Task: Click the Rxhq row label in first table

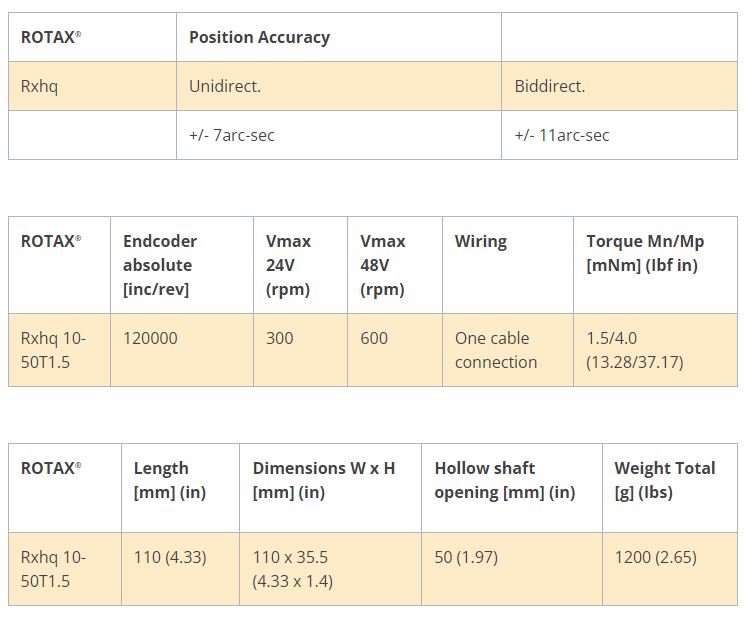Action: (x=40, y=86)
